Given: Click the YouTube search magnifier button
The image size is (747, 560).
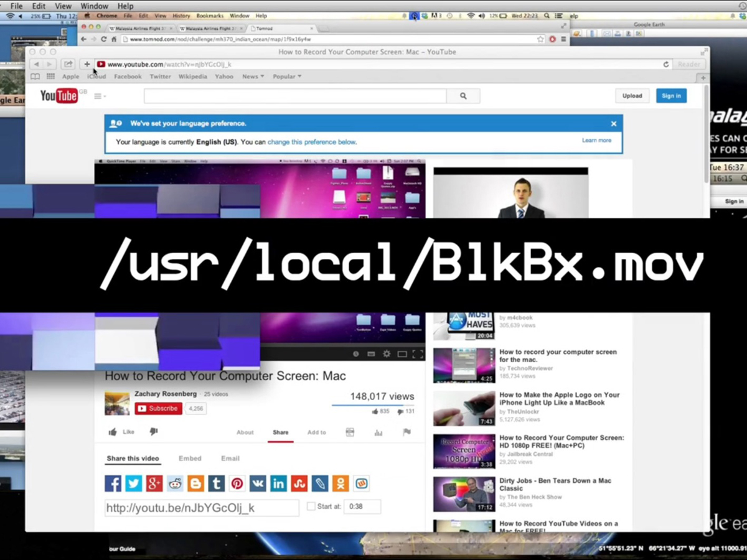Looking at the screenshot, I should coord(463,96).
